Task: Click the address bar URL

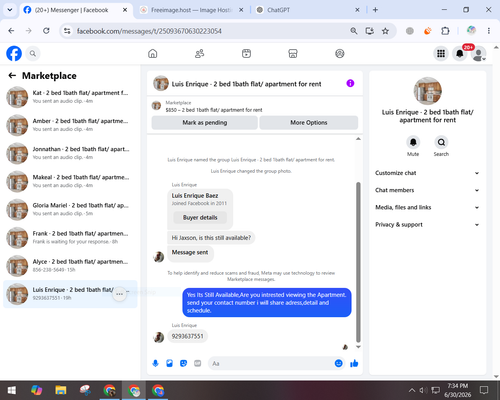Action: [x=149, y=31]
